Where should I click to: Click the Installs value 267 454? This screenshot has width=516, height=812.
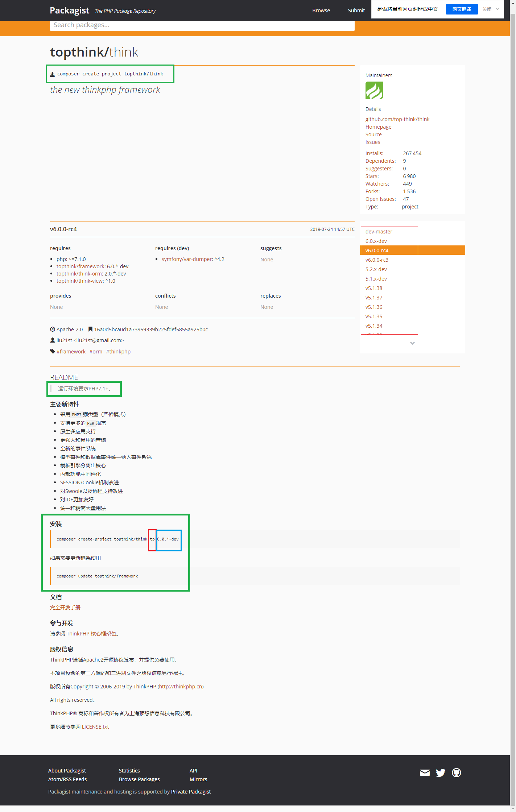412,153
